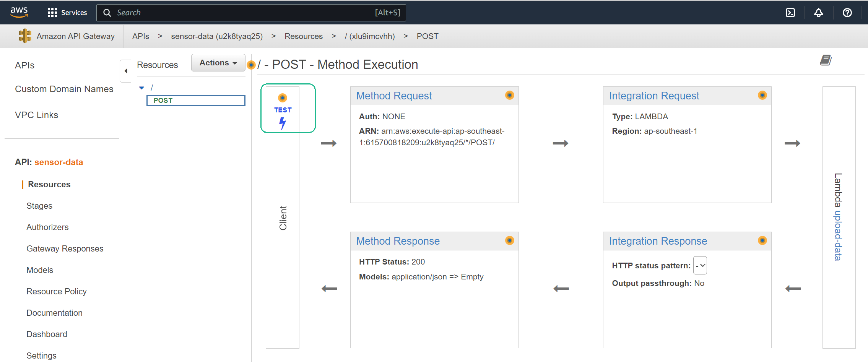Open the Integration Response link
The width and height of the screenshot is (868, 362).
(x=658, y=241)
